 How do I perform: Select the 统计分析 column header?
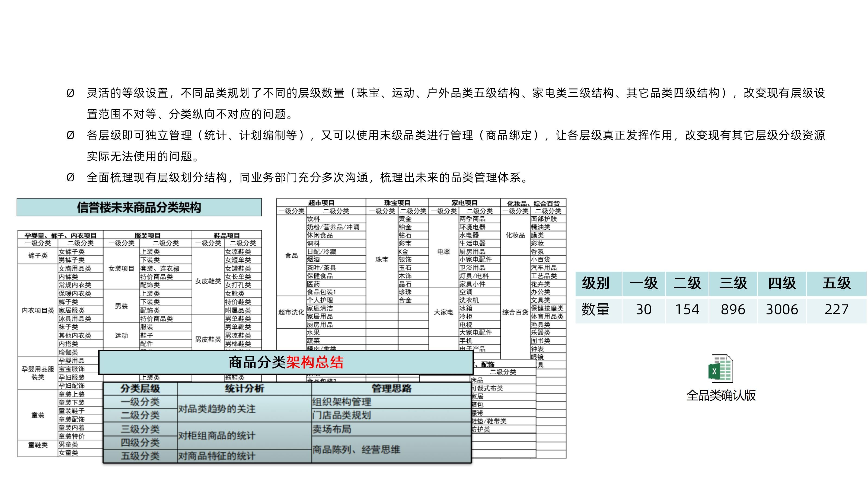point(244,389)
